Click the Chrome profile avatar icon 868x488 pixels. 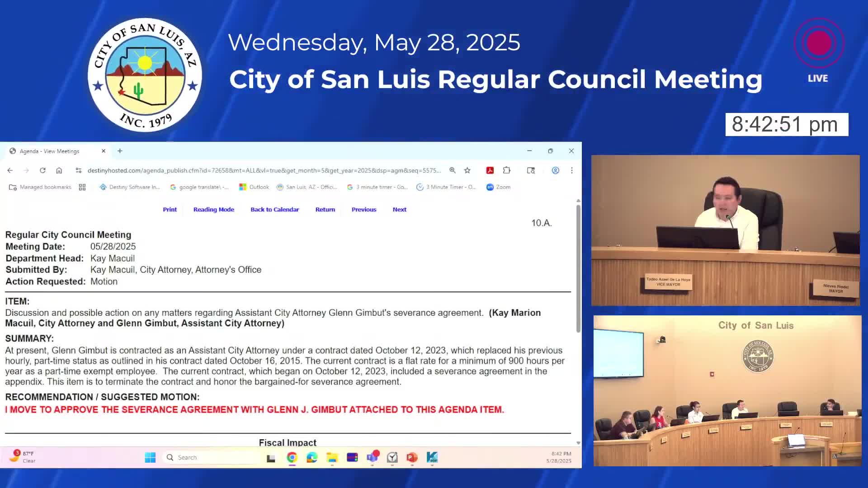point(556,170)
